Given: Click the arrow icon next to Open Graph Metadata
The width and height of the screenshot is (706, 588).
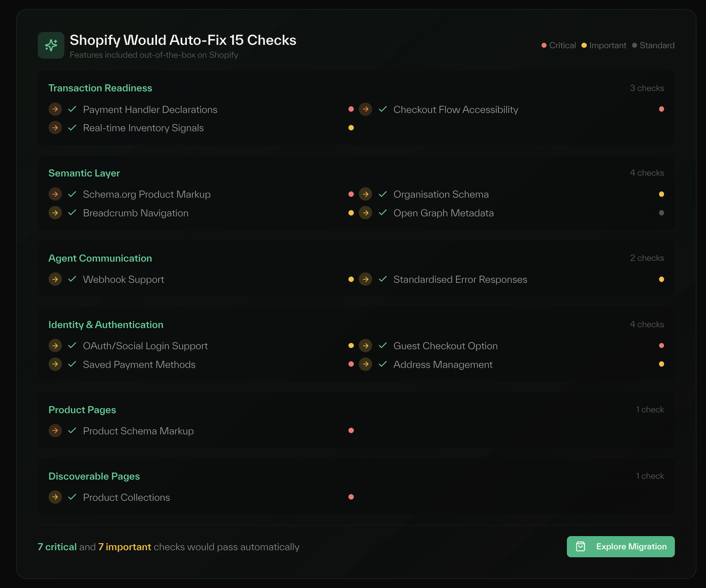Looking at the screenshot, I should point(365,213).
